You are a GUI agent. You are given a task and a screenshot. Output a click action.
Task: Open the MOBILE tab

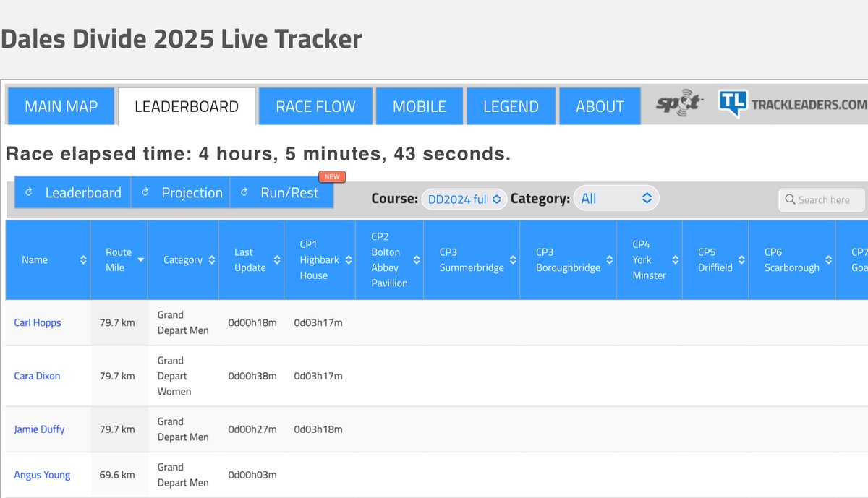point(419,106)
